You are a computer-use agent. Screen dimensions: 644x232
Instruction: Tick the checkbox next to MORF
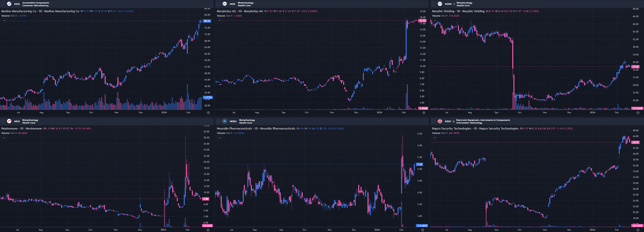coord(433,4)
